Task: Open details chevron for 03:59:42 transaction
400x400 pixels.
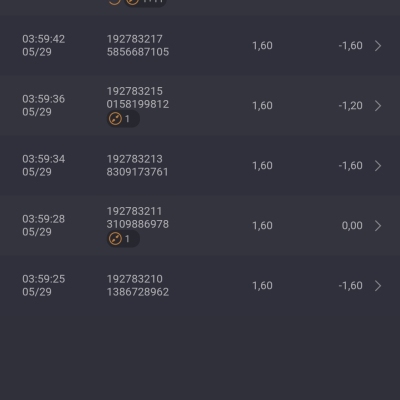Action: [378, 46]
